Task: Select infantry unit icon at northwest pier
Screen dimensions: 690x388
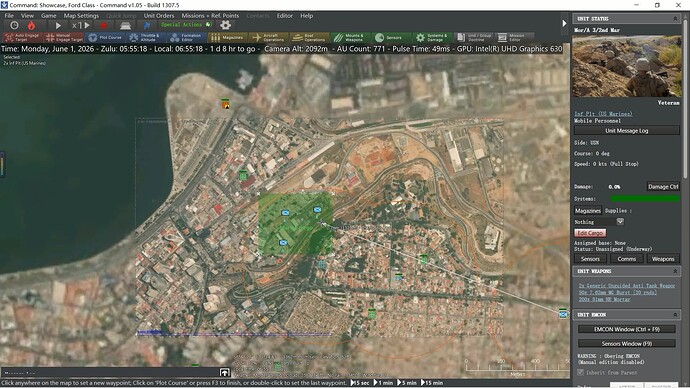Action: [225, 104]
